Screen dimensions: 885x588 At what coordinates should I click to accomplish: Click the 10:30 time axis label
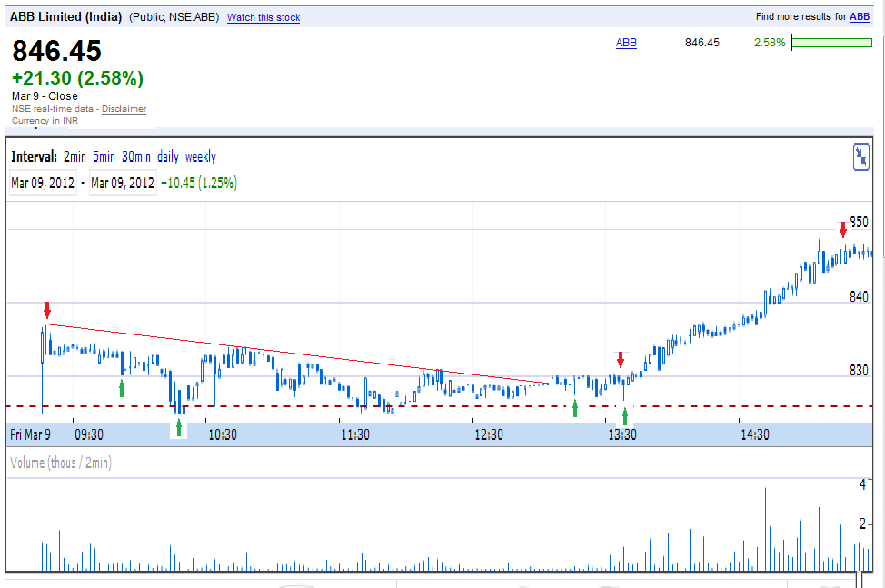click(x=223, y=434)
